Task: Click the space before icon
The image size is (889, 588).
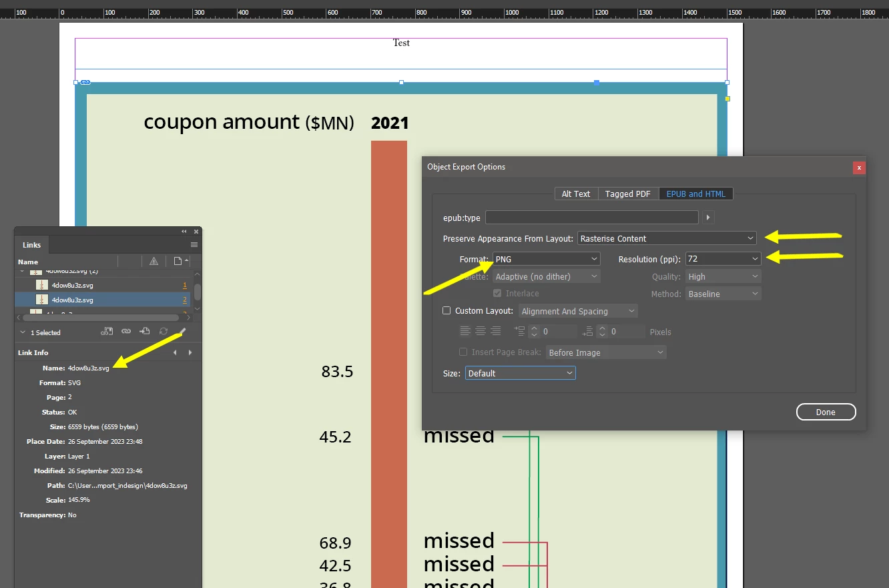Action: (520, 331)
